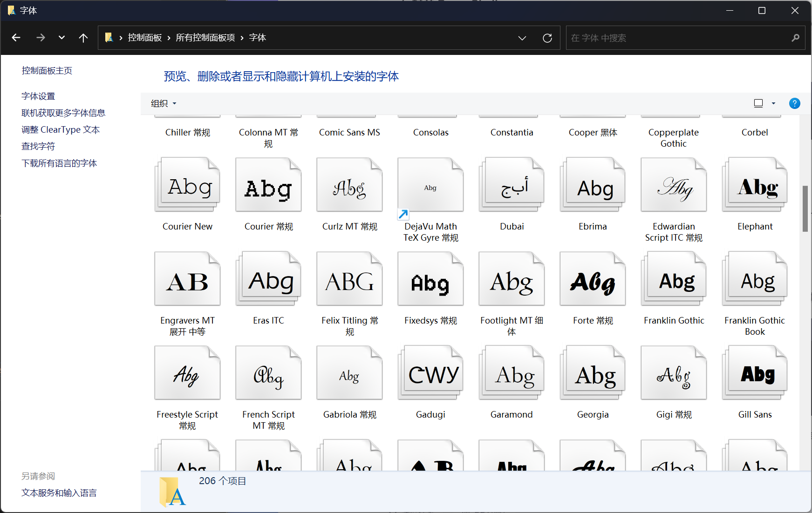
Task: Open 调整 ClearType 文本 link
Action: (x=61, y=130)
